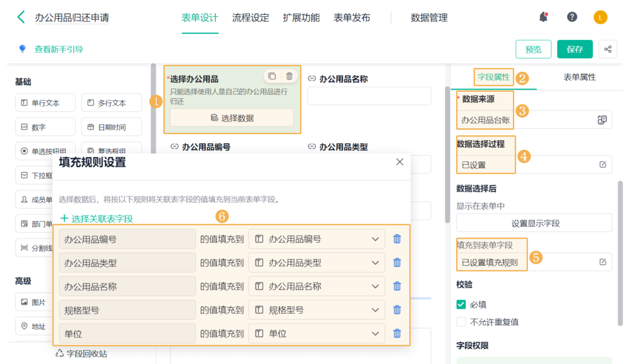This screenshot has width=624, height=364.
Task: Open the notification bell
Action: pos(543,17)
